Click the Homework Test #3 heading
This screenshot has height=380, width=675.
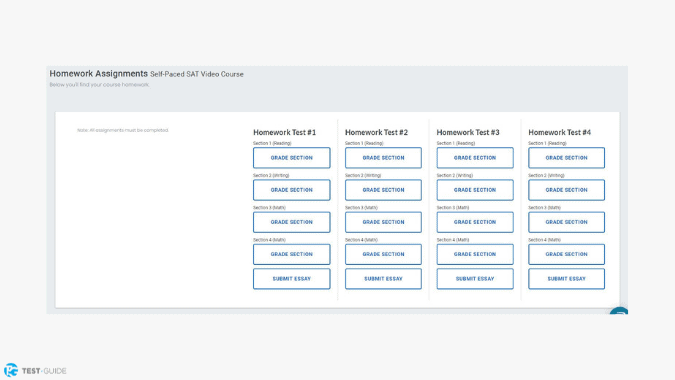[468, 133]
